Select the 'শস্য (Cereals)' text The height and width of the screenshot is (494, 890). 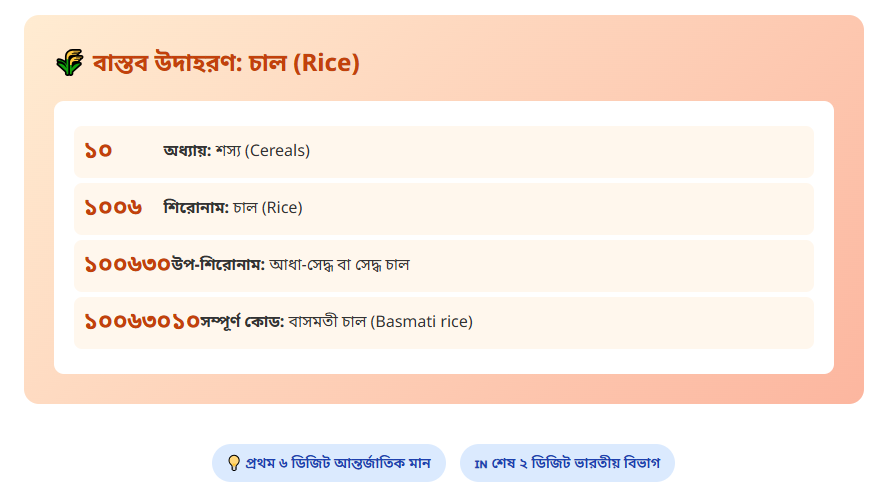click(x=262, y=151)
